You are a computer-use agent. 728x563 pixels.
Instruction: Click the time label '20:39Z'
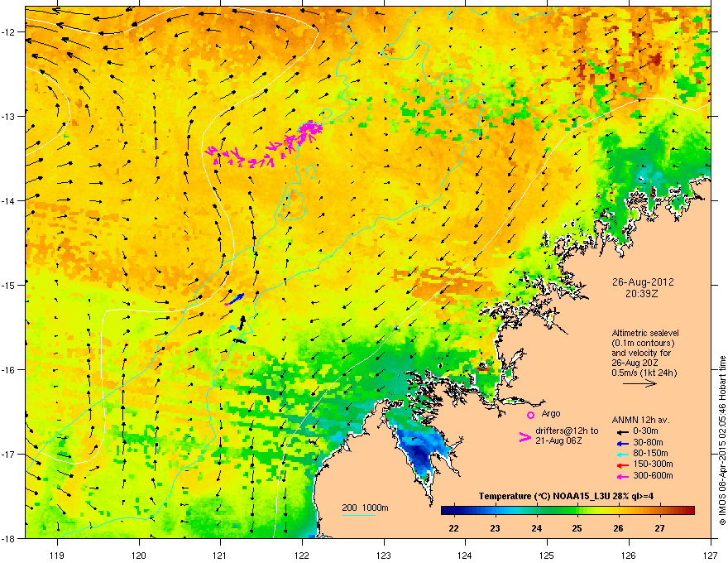click(x=642, y=294)
